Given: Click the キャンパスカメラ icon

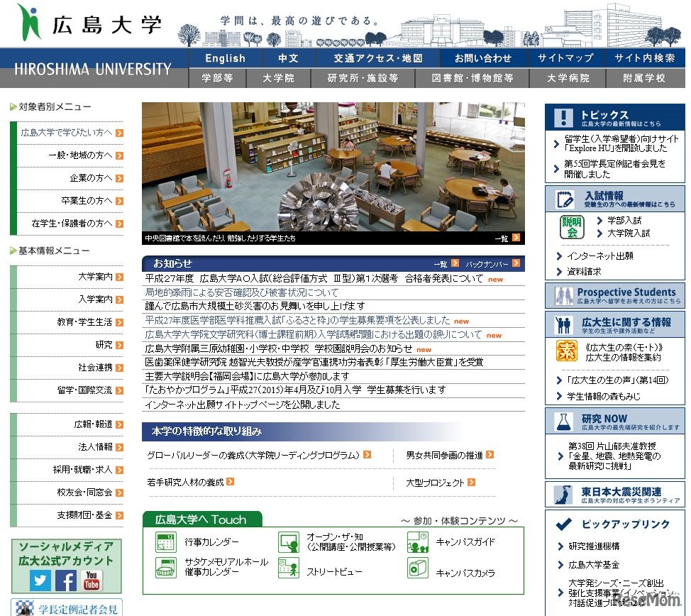Looking at the screenshot, I should 418,568.
